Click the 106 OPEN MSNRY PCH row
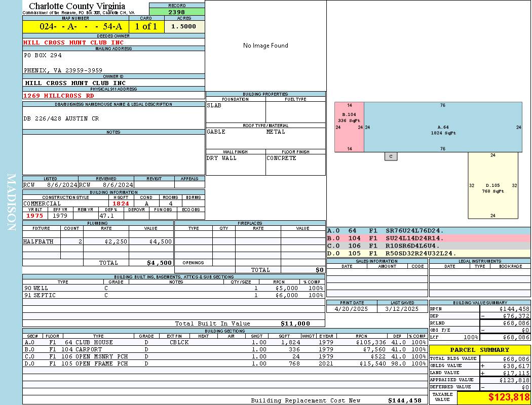 (225, 356)
